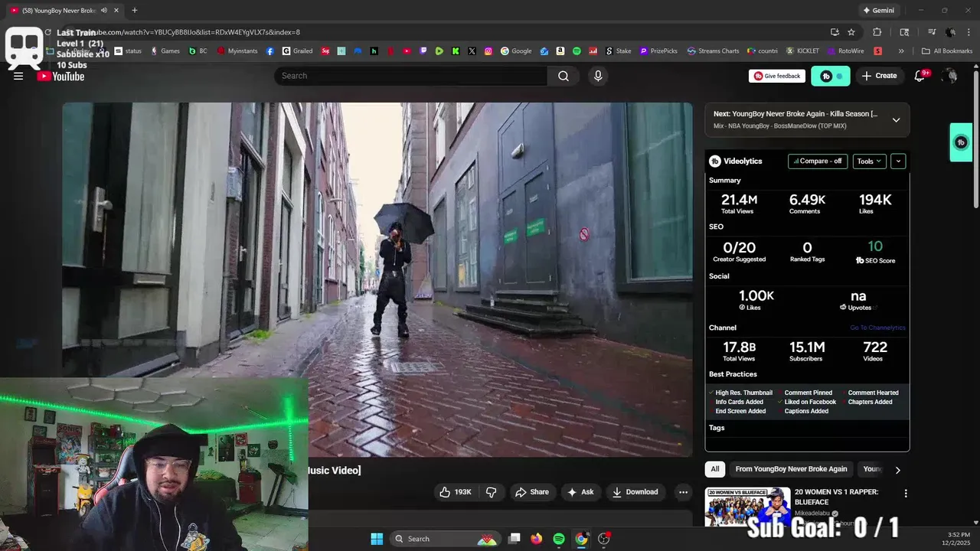
Task: Click the YouTube page vertical scrollbar
Action: pos(975,138)
